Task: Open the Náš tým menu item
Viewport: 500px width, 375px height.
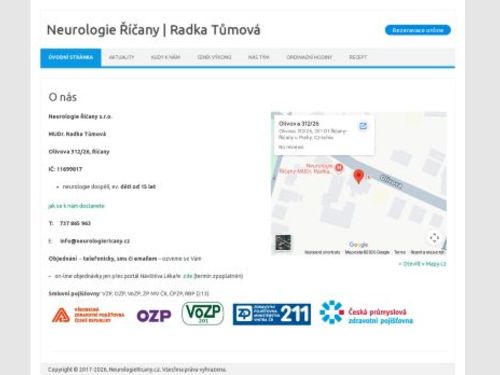Action: [x=258, y=57]
